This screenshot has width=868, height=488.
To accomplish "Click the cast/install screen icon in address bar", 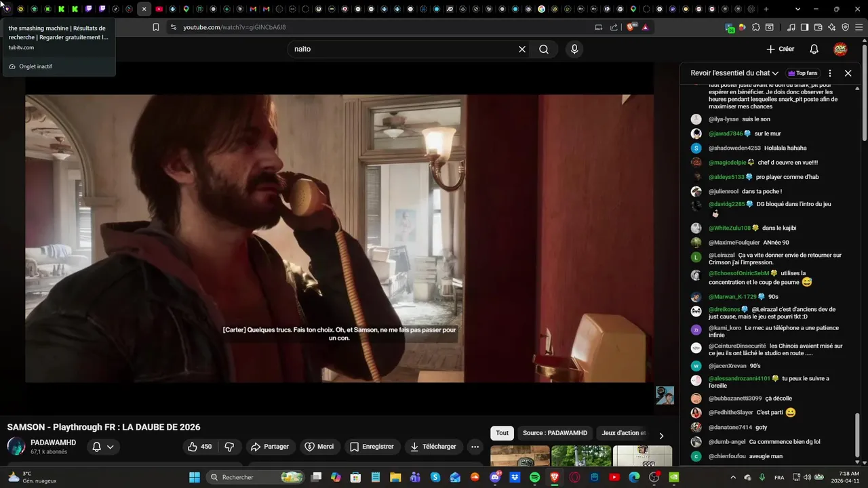I will (x=598, y=27).
